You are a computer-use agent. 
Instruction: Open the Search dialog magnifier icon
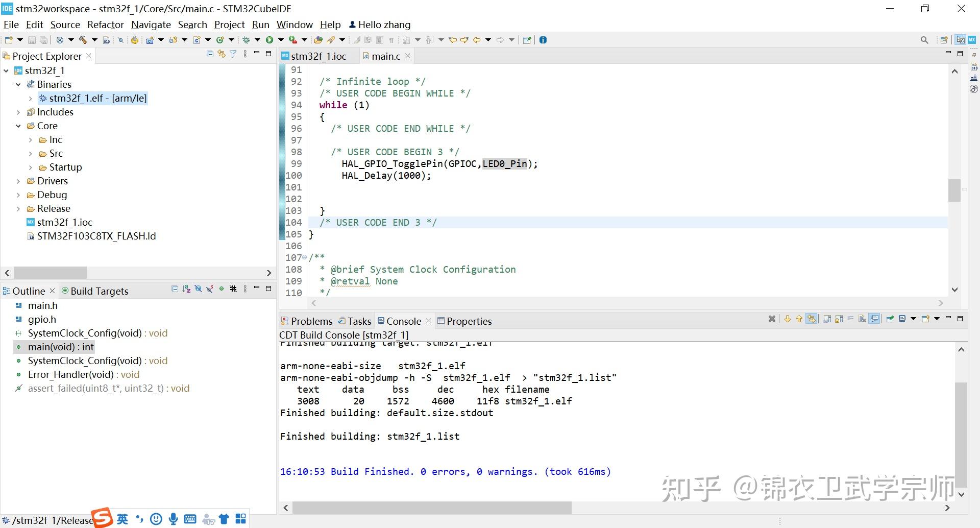924,39
